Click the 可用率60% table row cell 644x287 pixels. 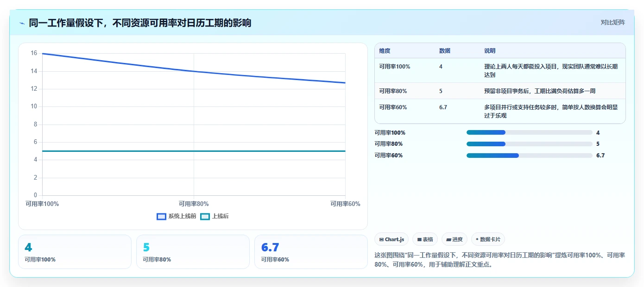click(x=393, y=107)
